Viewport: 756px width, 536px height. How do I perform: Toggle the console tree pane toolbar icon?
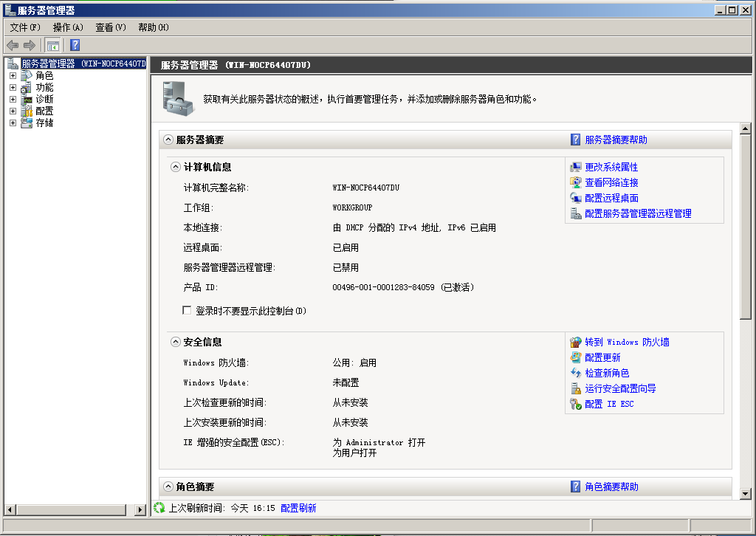tap(52, 46)
